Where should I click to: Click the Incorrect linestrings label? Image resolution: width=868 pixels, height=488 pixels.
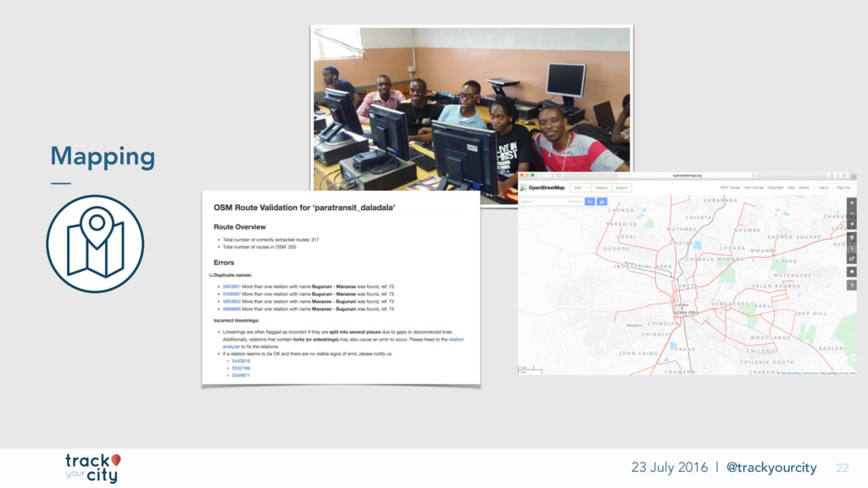(x=236, y=320)
